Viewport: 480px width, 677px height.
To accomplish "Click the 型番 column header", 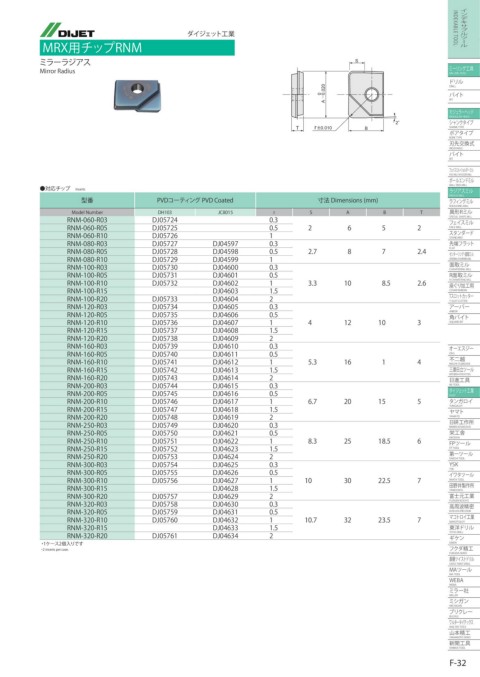I will (x=87, y=200).
